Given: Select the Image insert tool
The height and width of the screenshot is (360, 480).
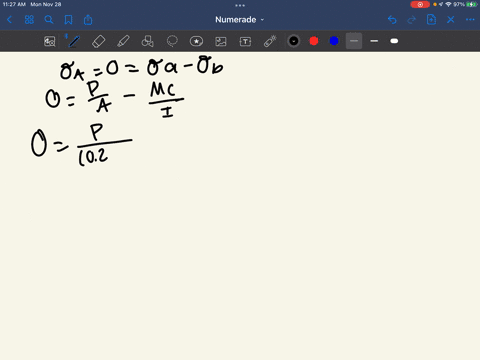Looking at the screenshot, I should tap(221, 41).
